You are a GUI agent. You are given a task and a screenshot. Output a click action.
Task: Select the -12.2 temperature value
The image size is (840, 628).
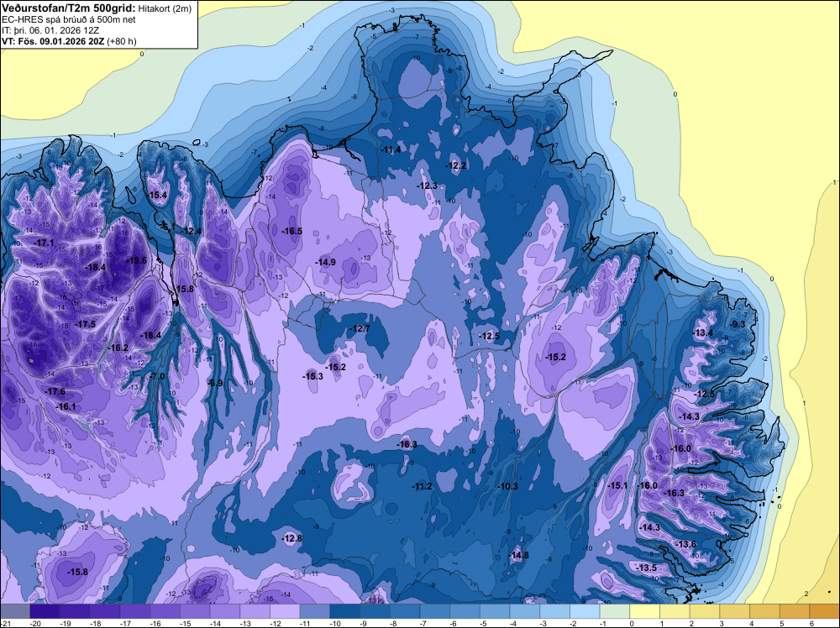click(456, 165)
